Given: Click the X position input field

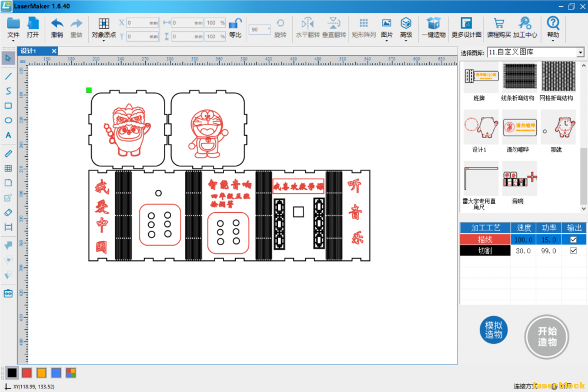Looking at the screenshot, I should [x=142, y=23].
